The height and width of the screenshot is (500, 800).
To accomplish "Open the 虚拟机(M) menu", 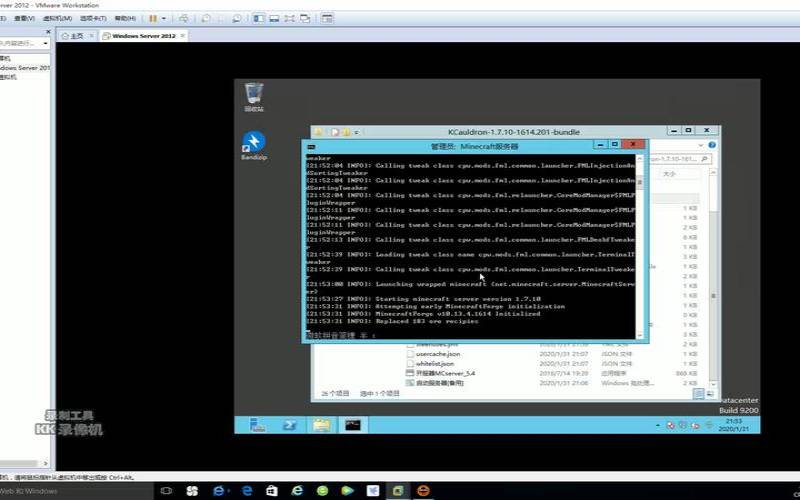I will pyautogui.click(x=57, y=18).
